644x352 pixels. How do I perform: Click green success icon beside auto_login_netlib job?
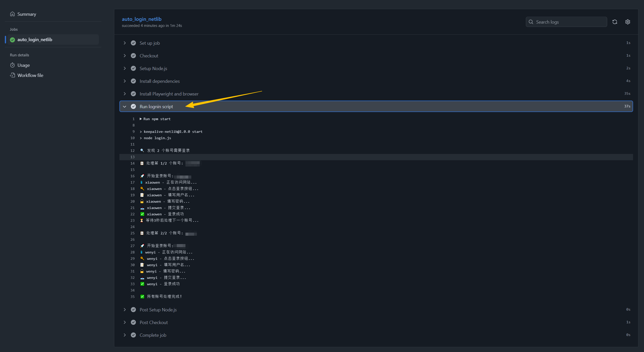(x=12, y=40)
